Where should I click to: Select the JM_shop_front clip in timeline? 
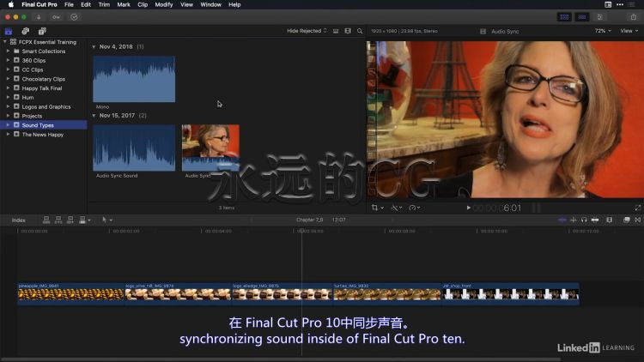pos(511,293)
